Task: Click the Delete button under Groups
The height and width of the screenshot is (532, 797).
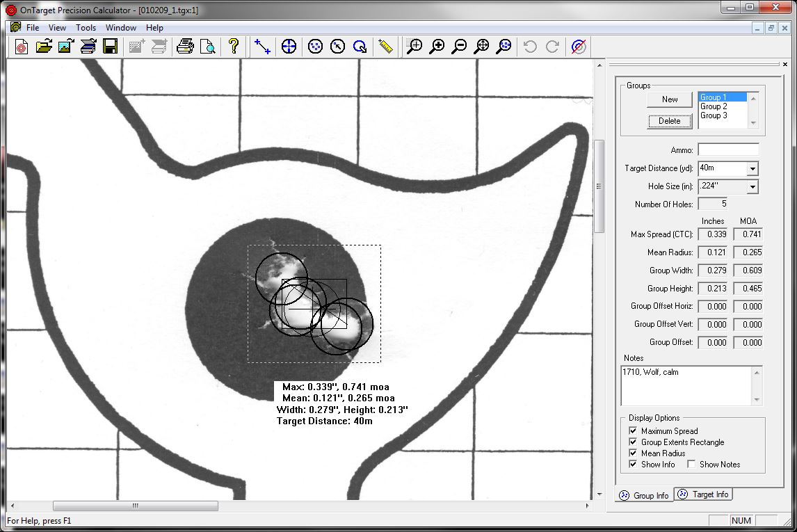Action: [x=668, y=120]
